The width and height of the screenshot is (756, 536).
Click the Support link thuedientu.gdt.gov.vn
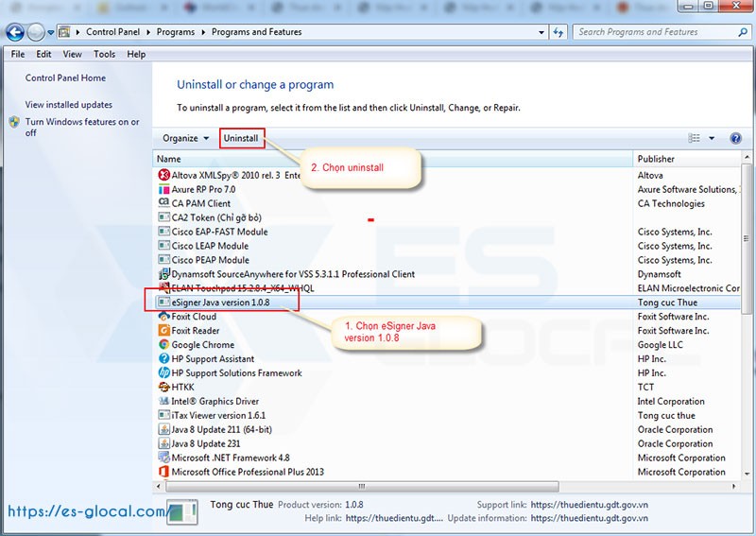point(589,505)
